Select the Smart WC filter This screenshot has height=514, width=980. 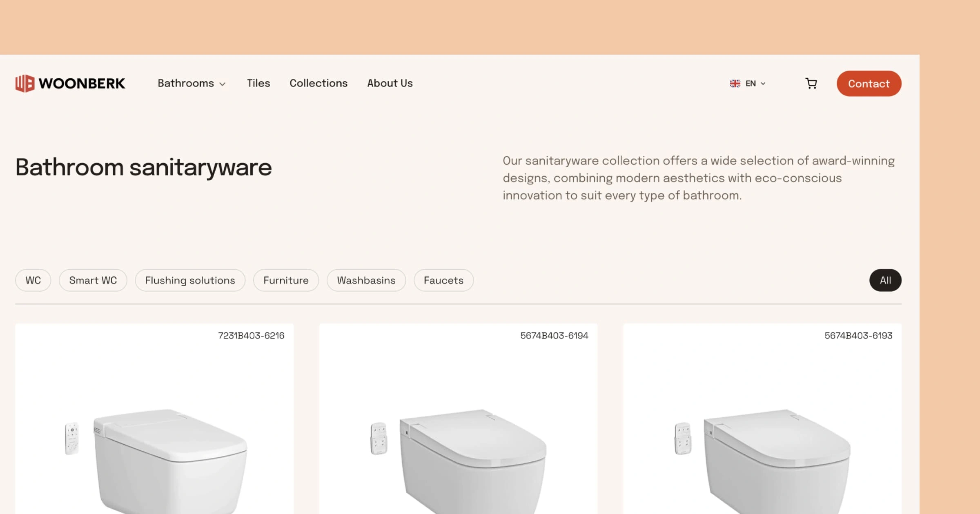[93, 280]
